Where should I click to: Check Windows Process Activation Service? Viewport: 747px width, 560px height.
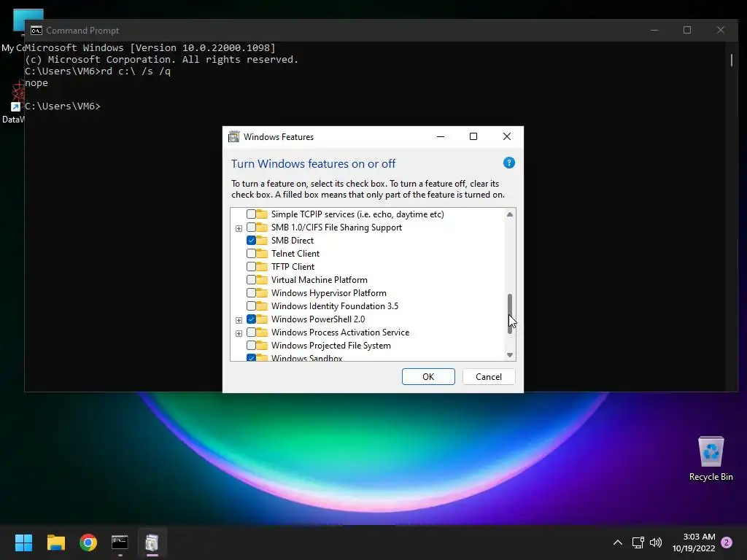251,332
